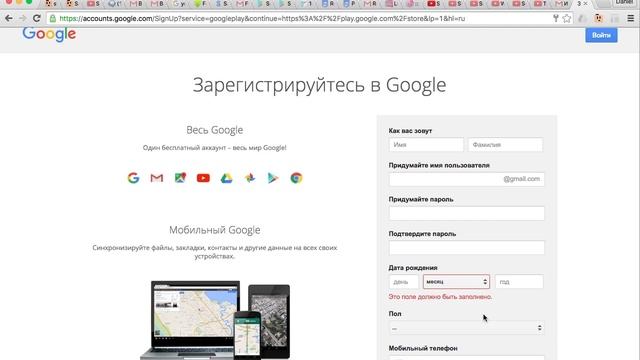Click the Google Photos pinwheel icon
This screenshot has height=360, width=640.
point(250,178)
